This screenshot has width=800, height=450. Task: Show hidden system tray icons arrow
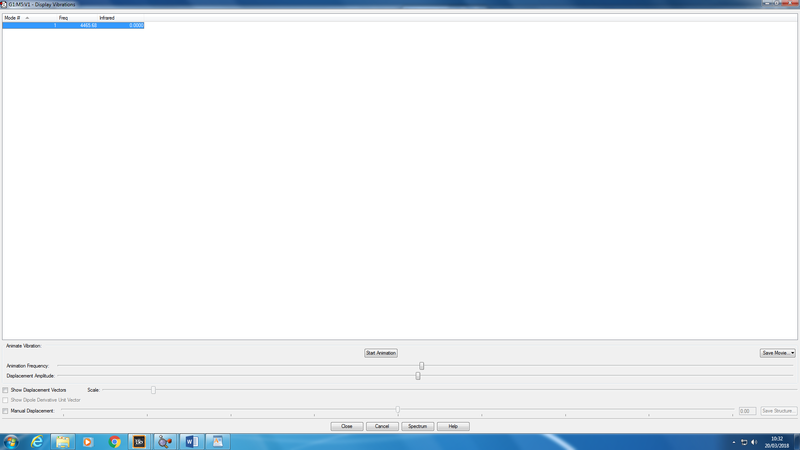(x=734, y=442)
